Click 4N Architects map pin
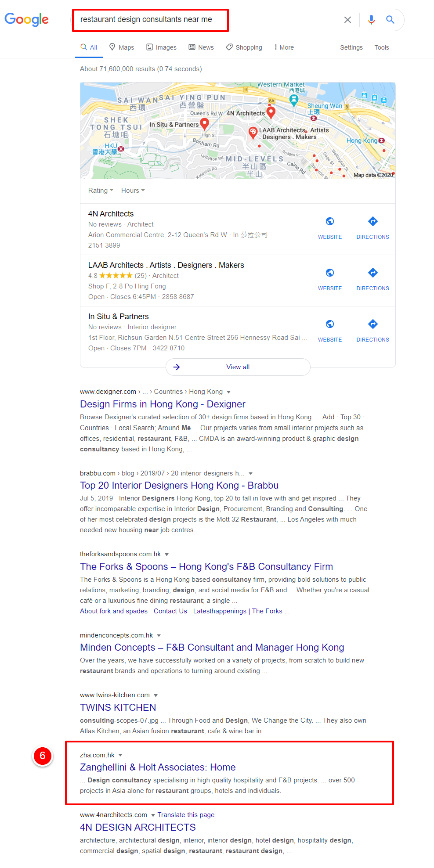This screenshot has height=868, width=434. (271, 112)
